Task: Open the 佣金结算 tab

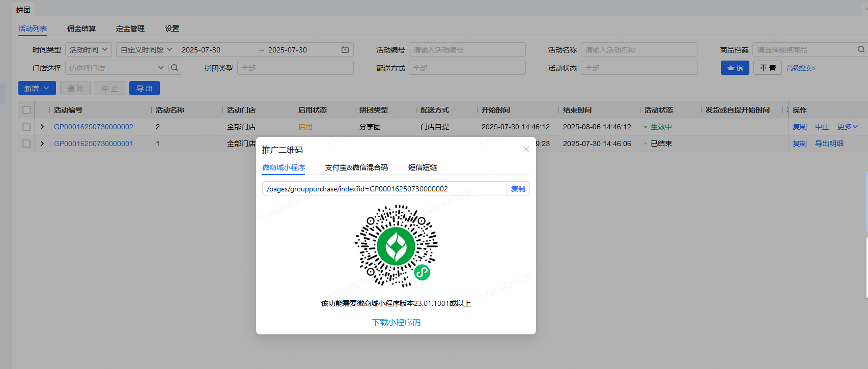Action: coord(81,29)
